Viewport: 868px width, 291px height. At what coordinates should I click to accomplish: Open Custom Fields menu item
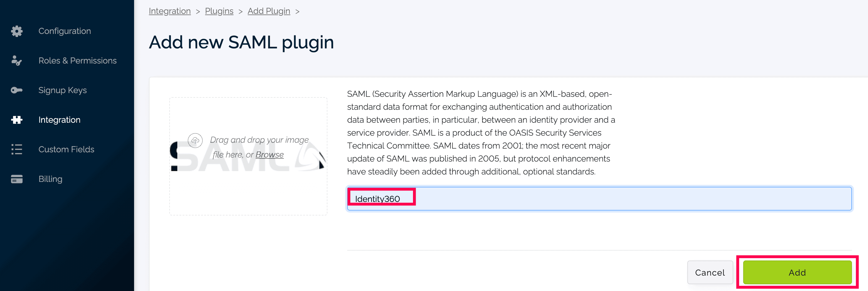pos(66,150)
